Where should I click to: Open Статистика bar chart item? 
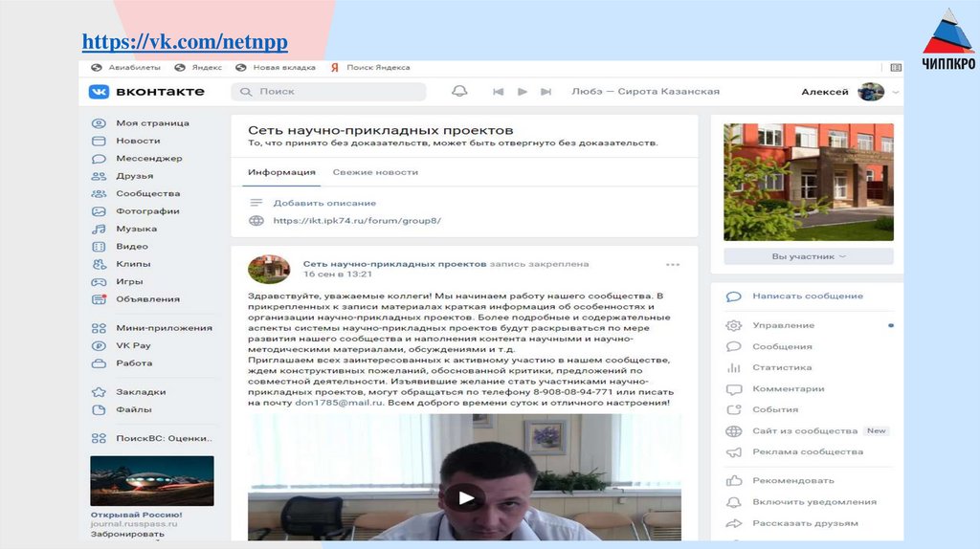(782, 368)
